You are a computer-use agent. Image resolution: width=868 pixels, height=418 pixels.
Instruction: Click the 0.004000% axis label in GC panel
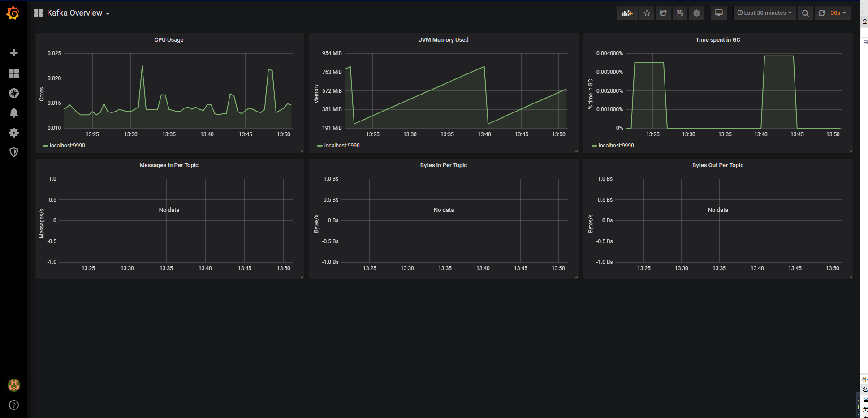609,53
